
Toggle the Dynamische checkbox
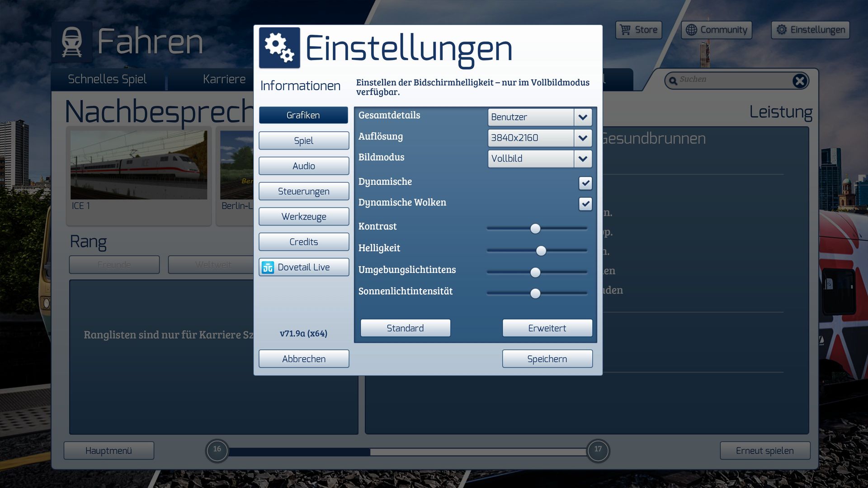click(x=585, y=183)
